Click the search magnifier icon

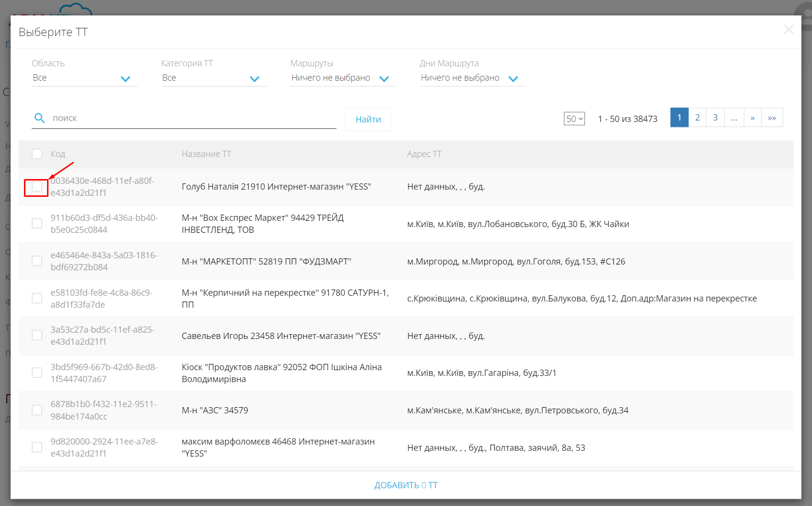[x=39, y=118]
